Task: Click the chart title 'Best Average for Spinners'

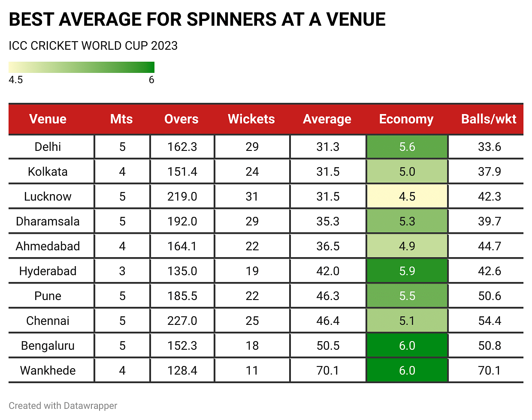Action: point(197,20)
